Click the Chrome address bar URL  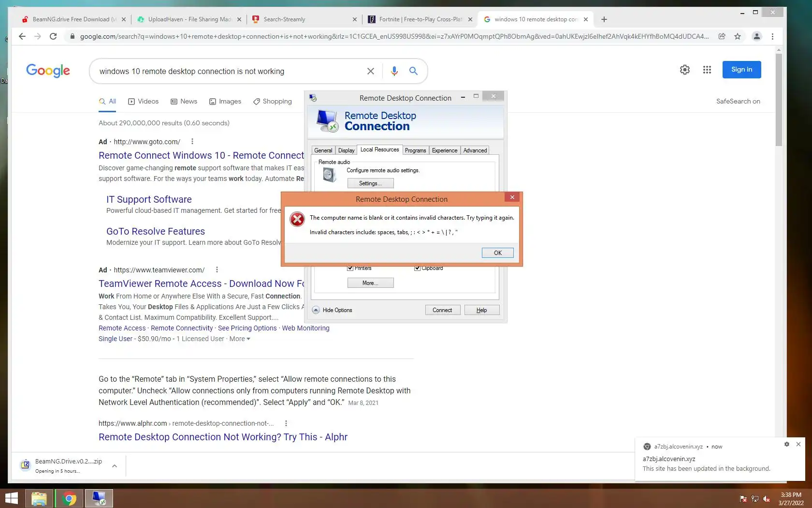[394, 36]
